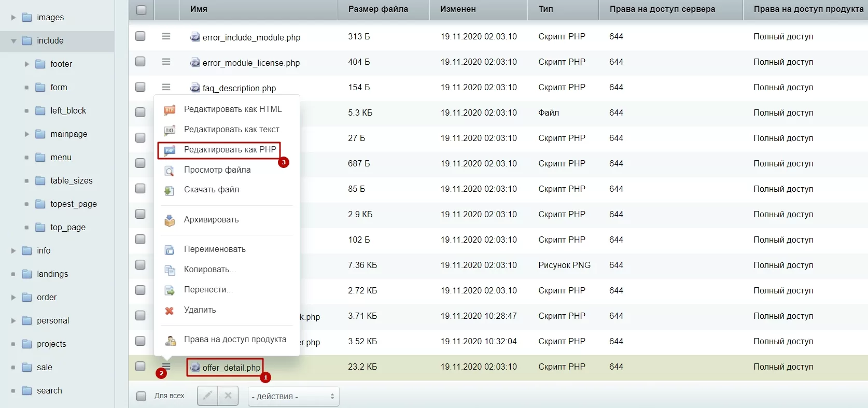This screenshot has width=868, height=408.
Task: Expand the images folder tree arrow
Action: 13,17
